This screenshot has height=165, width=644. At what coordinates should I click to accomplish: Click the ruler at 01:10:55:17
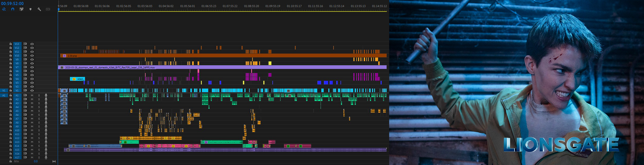(x=294, y=6)
